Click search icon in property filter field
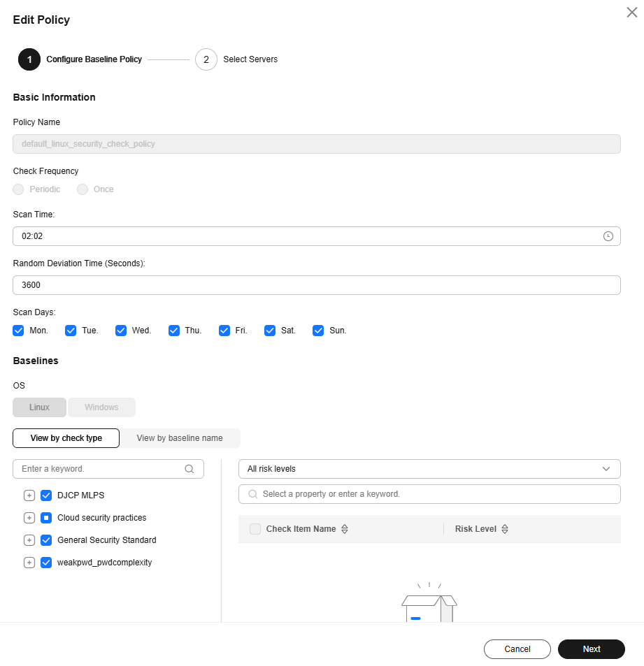Viewport: 644px width, 666px height. point(253,494)
